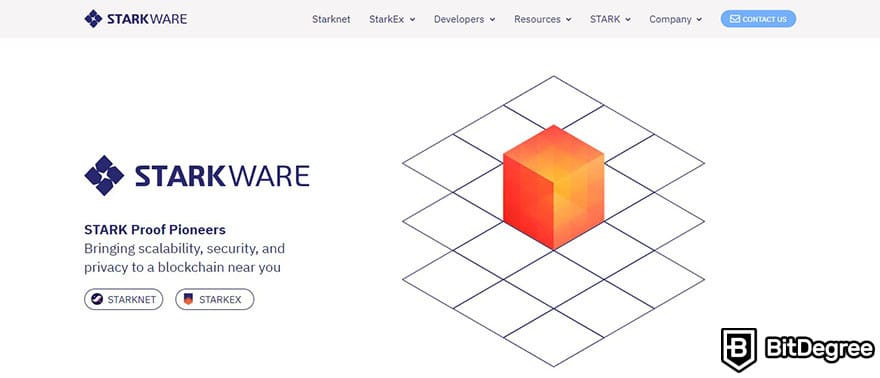Screen dimensions: 880x378
Task: Open the Developers menu item
Action: coord(459,19)
